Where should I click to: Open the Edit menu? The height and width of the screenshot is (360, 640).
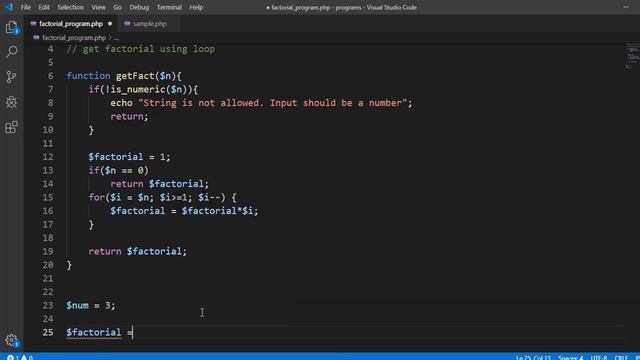point(44,7)
